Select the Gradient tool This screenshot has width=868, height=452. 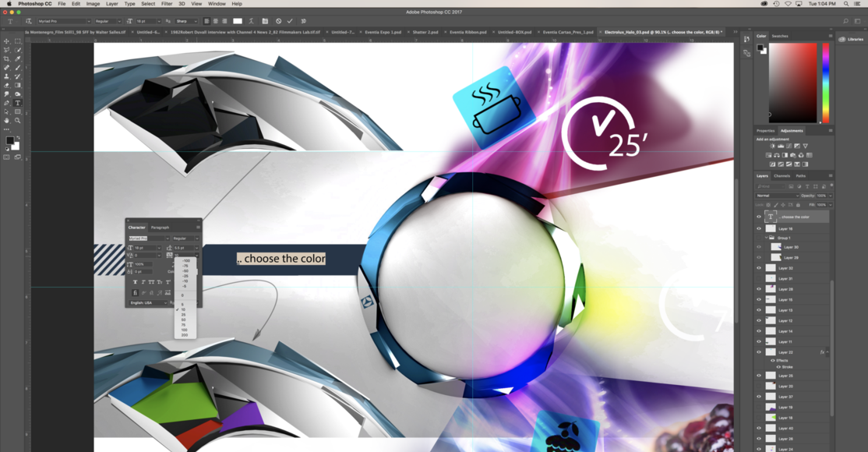pyautogui.click(x=18, y=85)
